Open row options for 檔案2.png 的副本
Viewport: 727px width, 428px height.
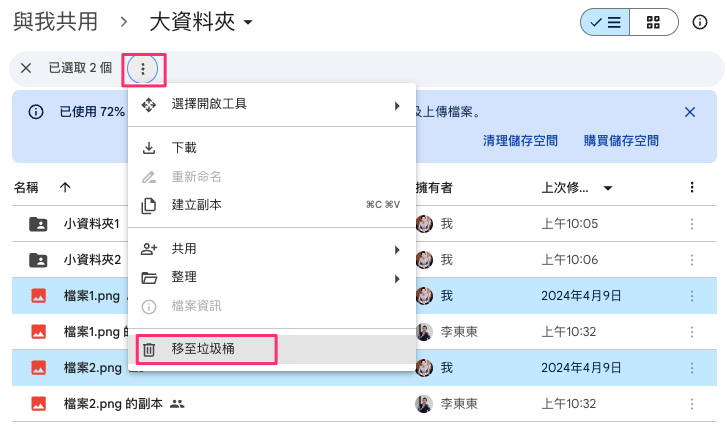point(691,404)
